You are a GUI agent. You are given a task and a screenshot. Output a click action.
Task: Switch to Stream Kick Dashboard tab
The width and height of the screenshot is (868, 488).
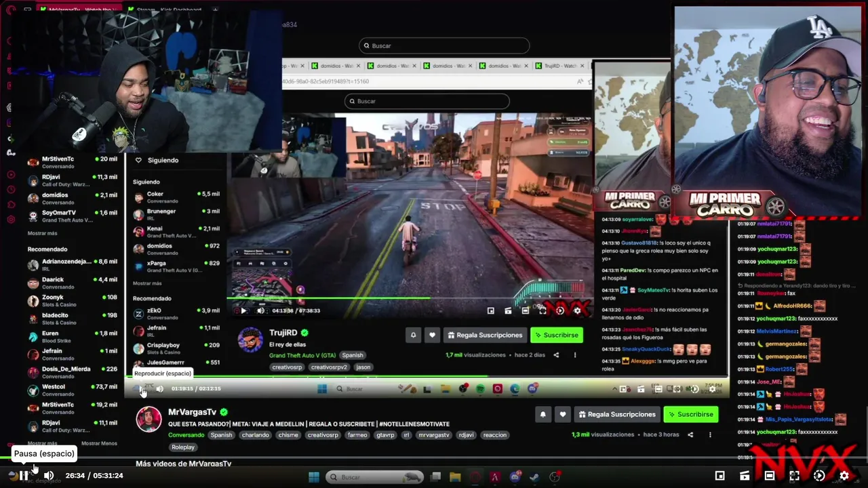click(x=170, y=10)
